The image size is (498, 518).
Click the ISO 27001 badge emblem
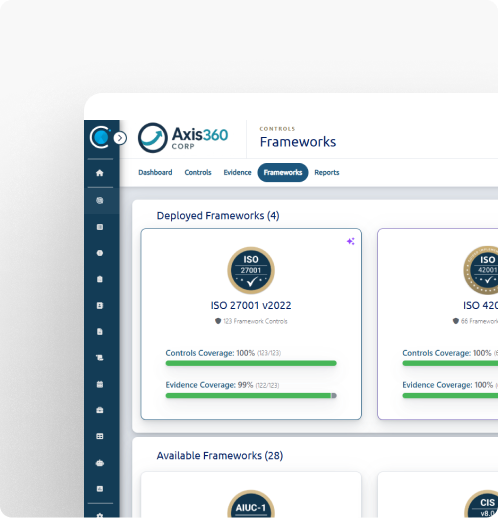pos(251,270)
